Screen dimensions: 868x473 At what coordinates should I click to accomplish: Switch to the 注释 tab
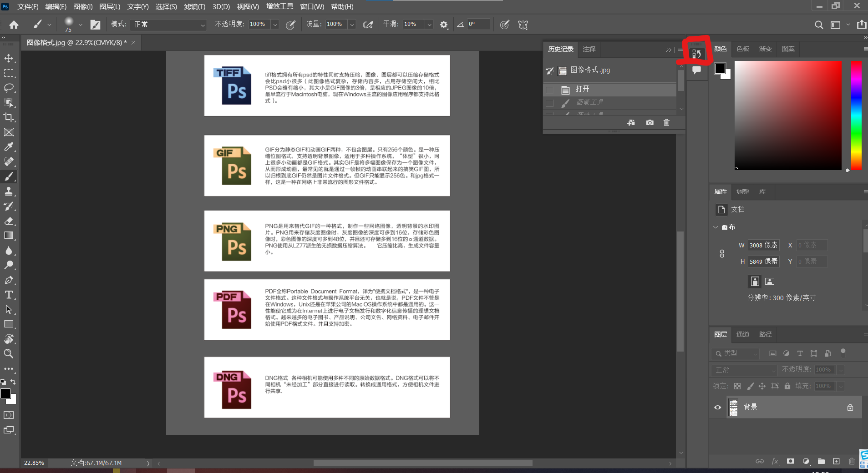coord(589,49)
